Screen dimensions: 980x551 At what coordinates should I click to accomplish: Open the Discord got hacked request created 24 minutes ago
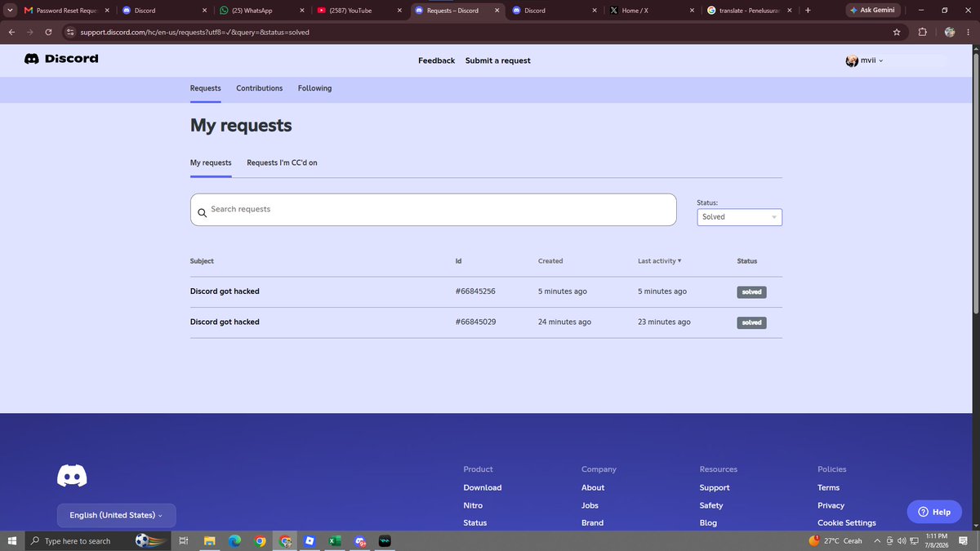[x=225, y=322]
